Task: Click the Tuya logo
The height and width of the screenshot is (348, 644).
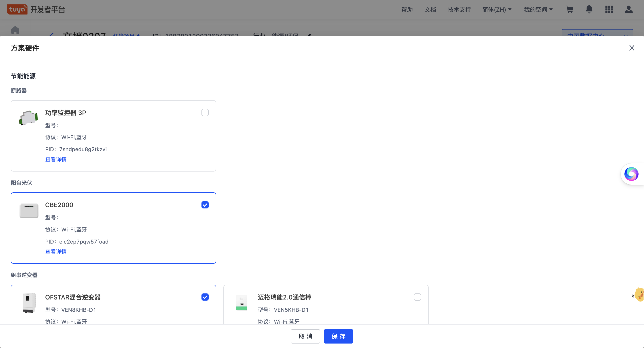Action: point(17,9)
